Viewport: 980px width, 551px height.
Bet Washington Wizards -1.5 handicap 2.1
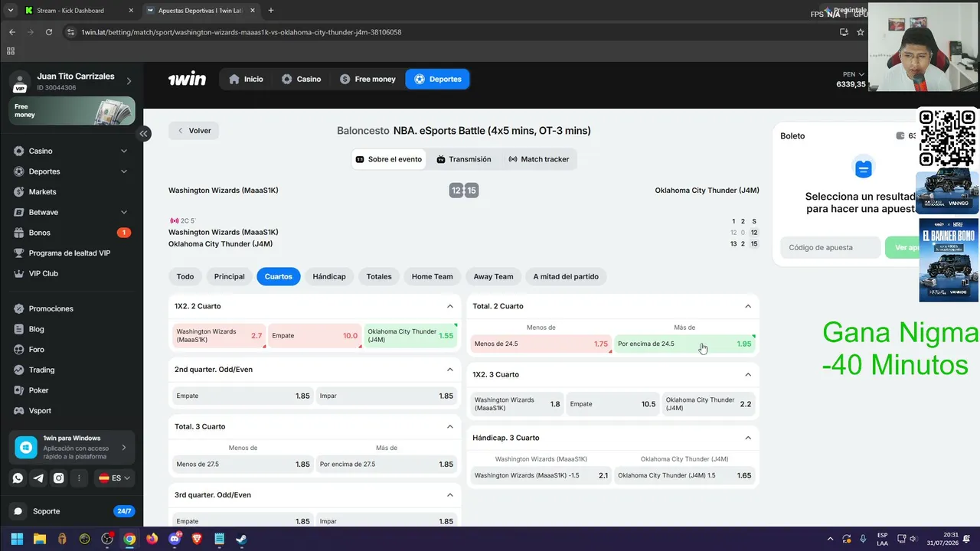(x=541, y=475)
